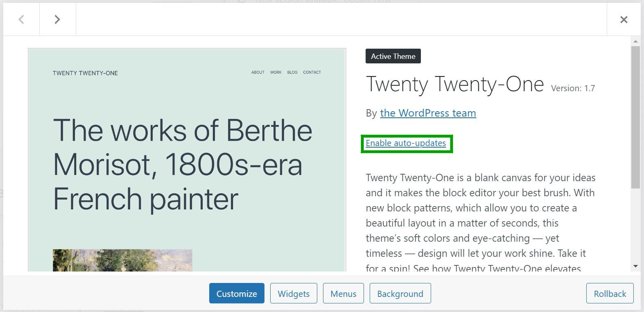Click the Version: 1.7 text

pos(573,88)
